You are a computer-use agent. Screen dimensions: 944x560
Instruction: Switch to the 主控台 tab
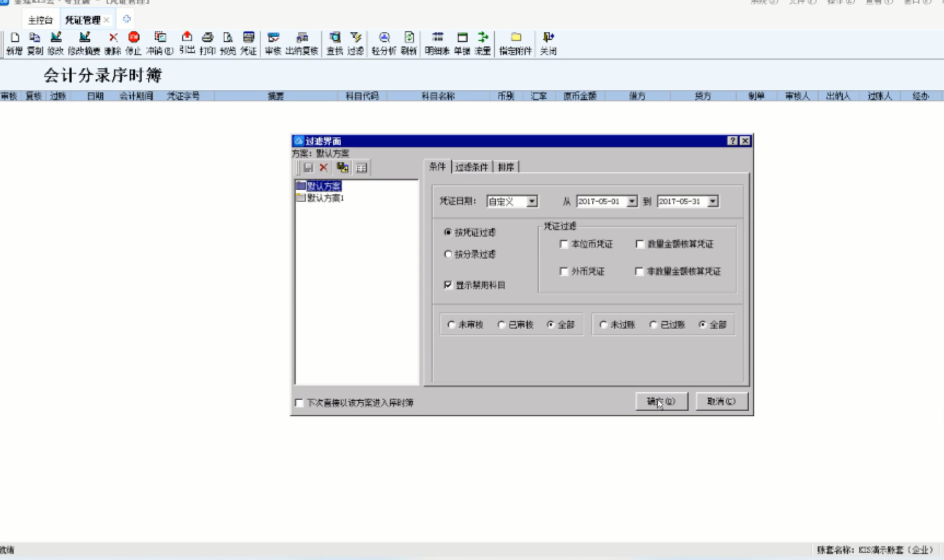(40, 20)
